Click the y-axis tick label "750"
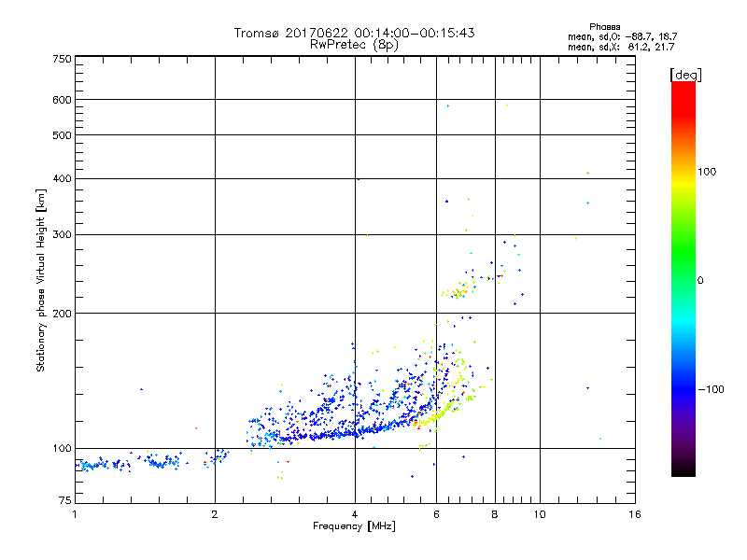The width and height of the screenshot is (747, 560). point(62,59)
